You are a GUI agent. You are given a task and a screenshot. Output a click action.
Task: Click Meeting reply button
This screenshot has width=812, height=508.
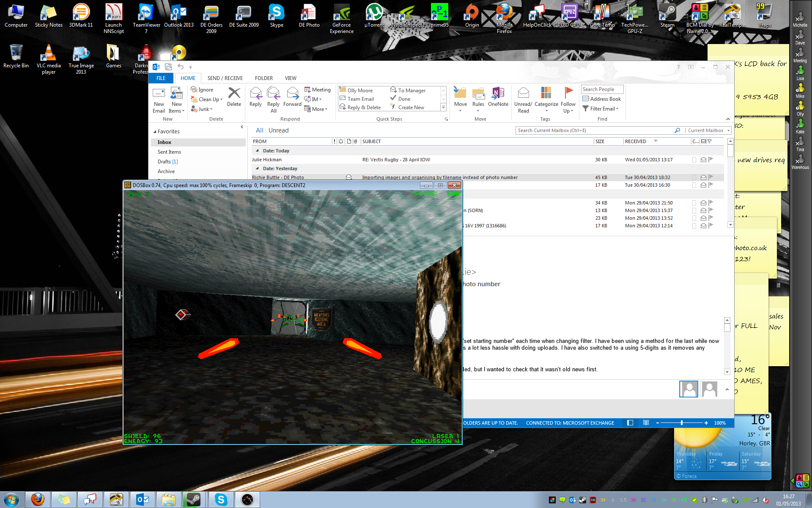318,90
